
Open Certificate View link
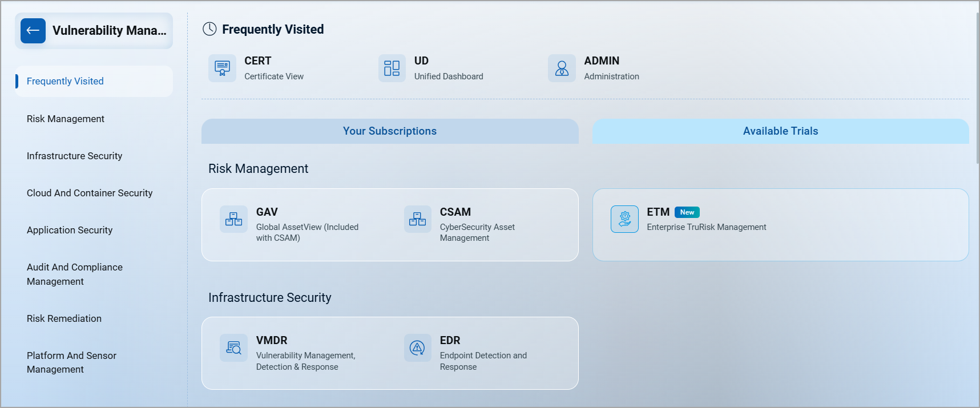(274, 76)
